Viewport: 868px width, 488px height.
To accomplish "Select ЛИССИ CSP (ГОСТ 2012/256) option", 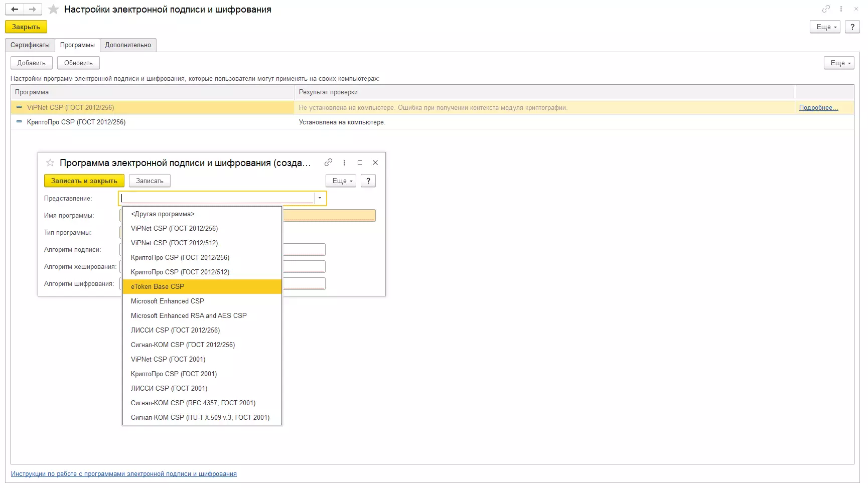I will click(202, 331).
